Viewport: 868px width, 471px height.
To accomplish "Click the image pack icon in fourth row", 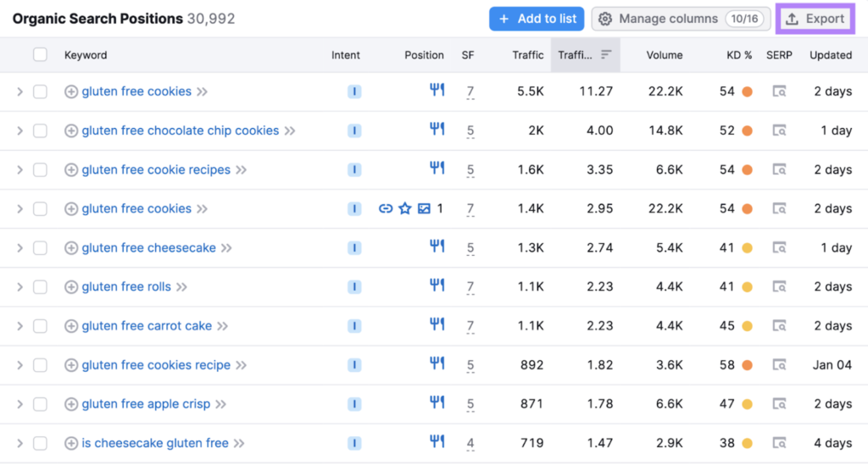I will (x=424, y=208).
